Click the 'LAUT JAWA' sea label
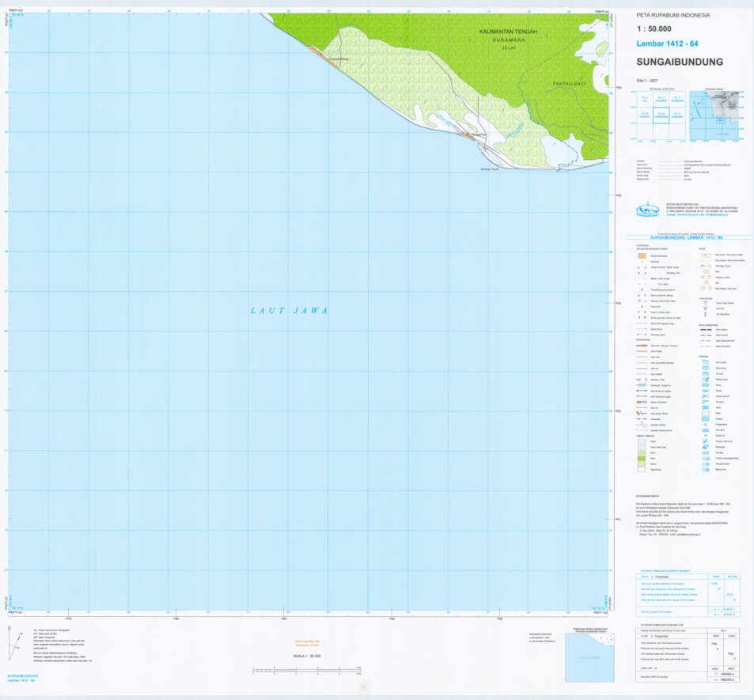Image resolution: width=754 pixels, height=700 pixels. [290, 311]
